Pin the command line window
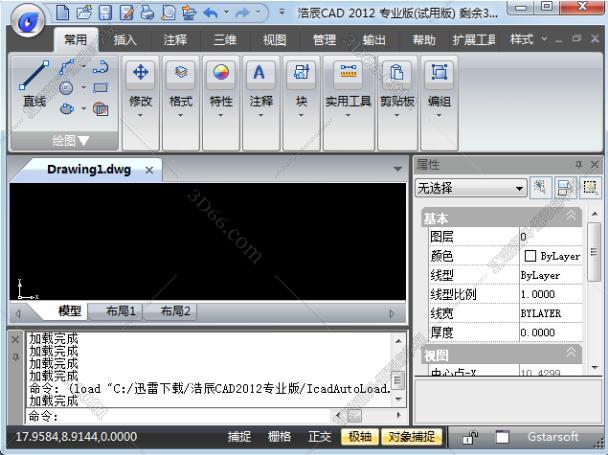This screenshot has height=455, width=608. (x=15, y=357)
